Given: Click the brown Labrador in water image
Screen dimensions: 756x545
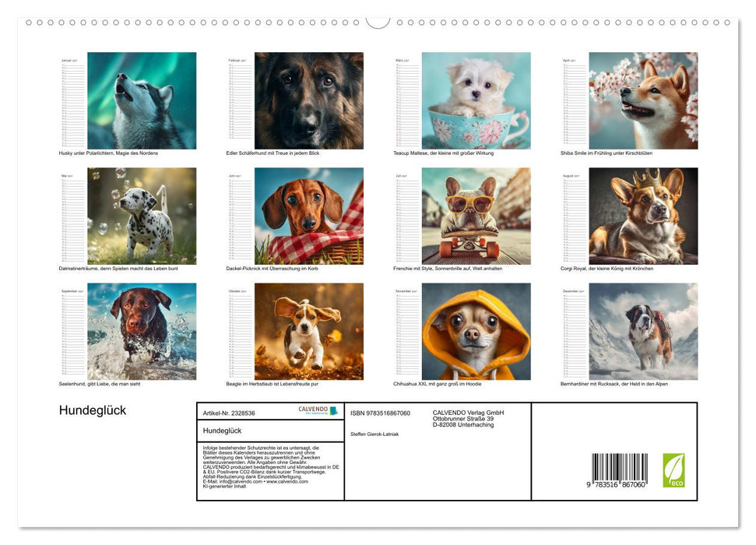Looking at the screenshot, I should click(142, 332).
